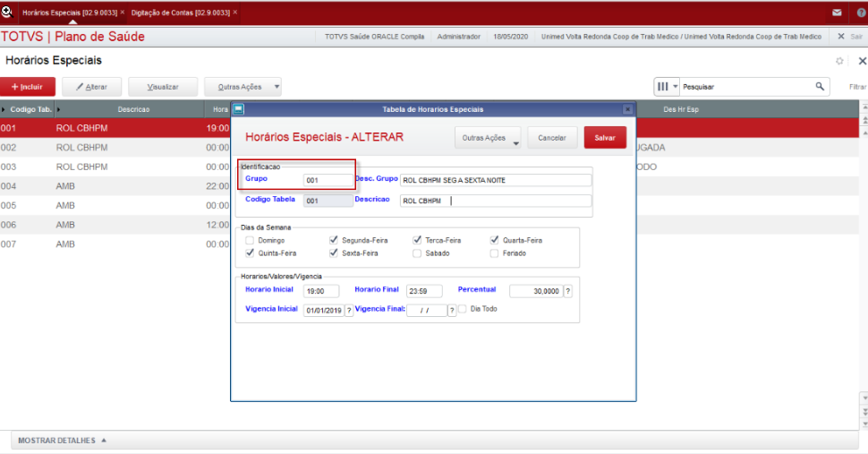Viewport: 868px width, 454px height.
Task: Select table row 005 AMB
Action: (x=115, y=206)
